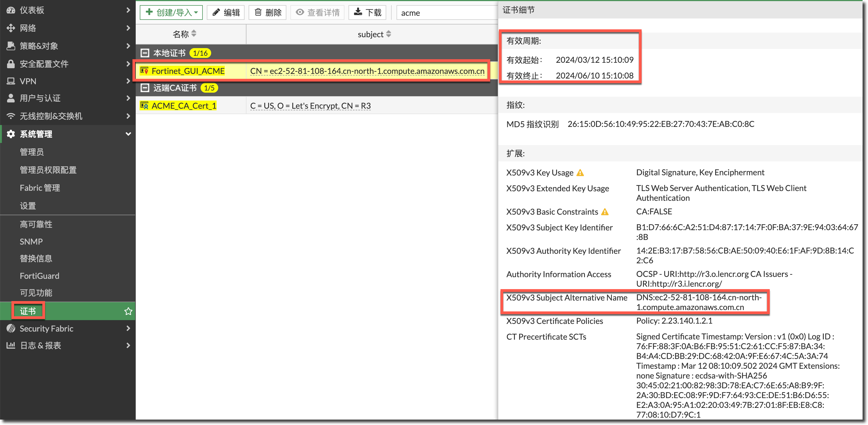Collapse the 系统管理 menu section
This screenshot has width=868, height=425.
click(128, 134)
